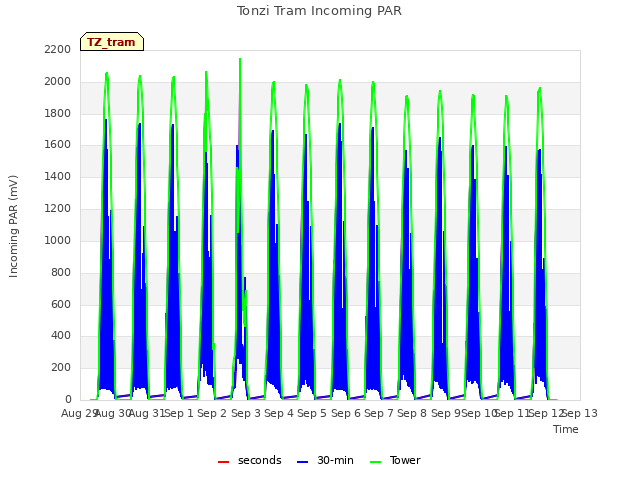Click the Sep 13 x-axis date label
Image resolution: width=640 pixels, height=480 pixels.
click(580, 413)
